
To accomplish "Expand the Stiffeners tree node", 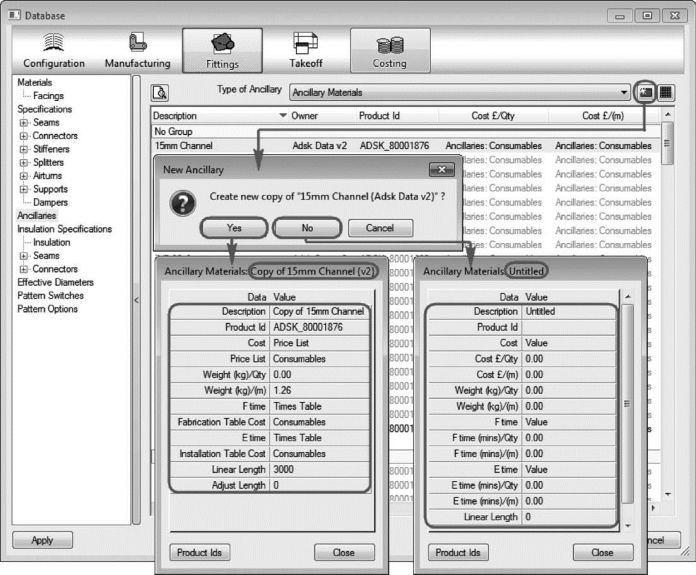I will pyautogui.click(x=24, y=149).
